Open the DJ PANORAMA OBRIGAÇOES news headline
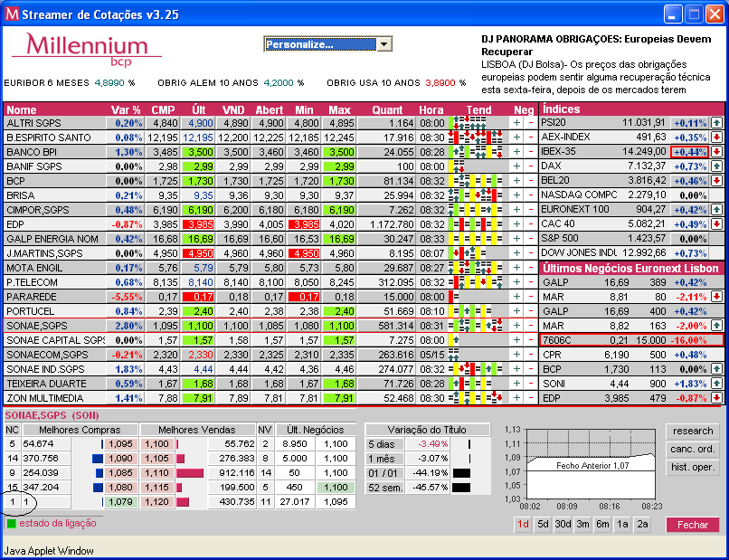729x560 pixels. pyautogui.click(x=596, y=45)
